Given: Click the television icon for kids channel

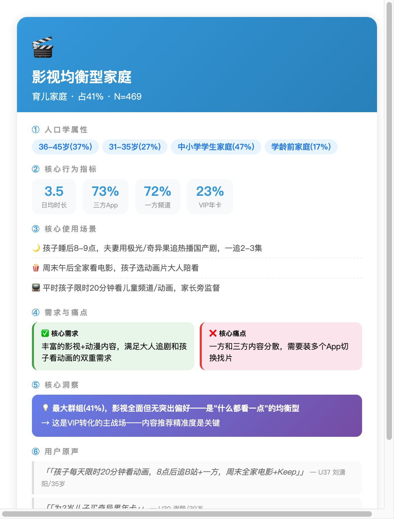Looking at the screenshot, I should (36, 288).
